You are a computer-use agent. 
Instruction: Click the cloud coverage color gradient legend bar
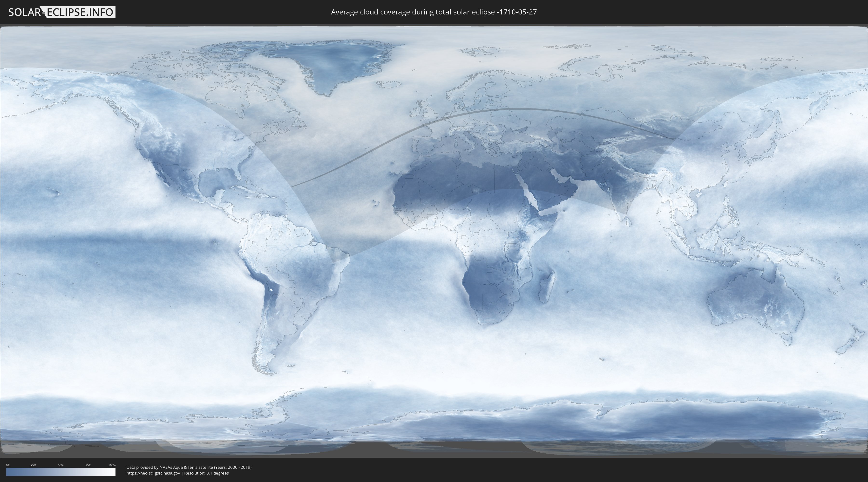[61, 472]
